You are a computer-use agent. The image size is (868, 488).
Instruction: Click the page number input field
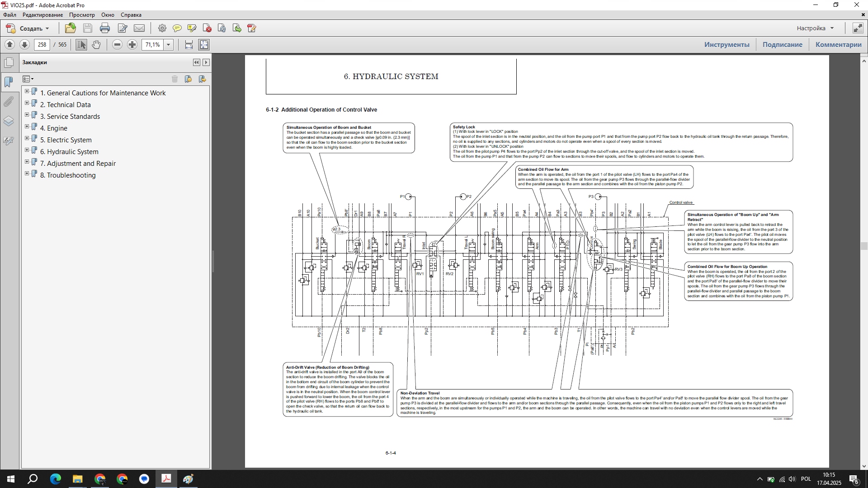coord(42,45)
